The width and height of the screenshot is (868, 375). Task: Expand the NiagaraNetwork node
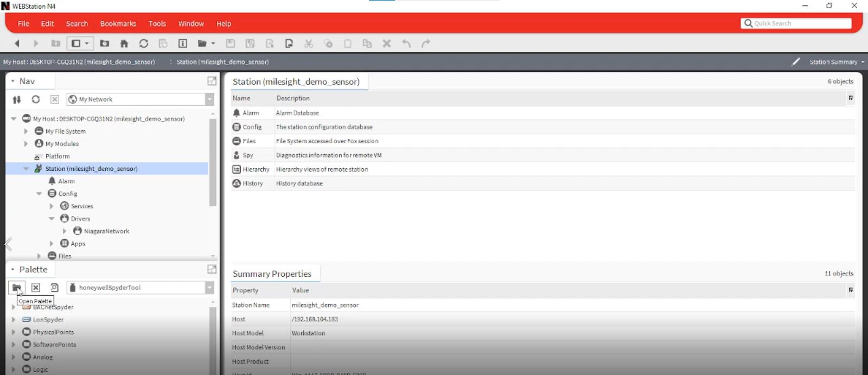click(65, 231)
